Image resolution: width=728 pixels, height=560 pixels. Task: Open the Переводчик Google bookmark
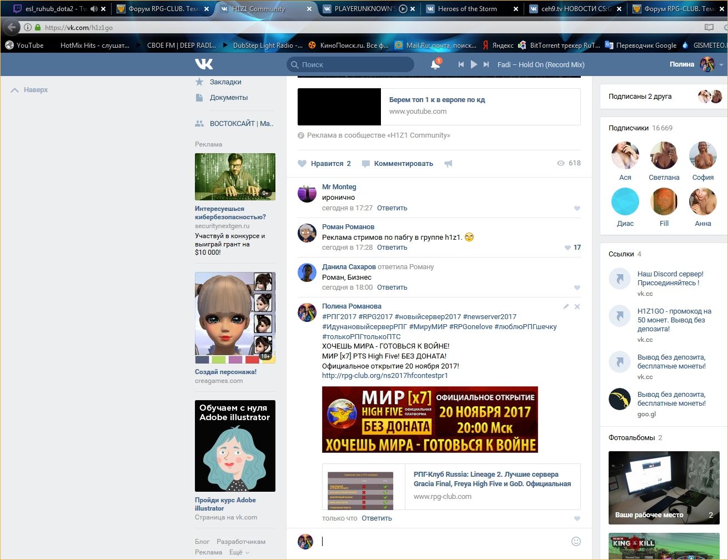coord(641,46)
